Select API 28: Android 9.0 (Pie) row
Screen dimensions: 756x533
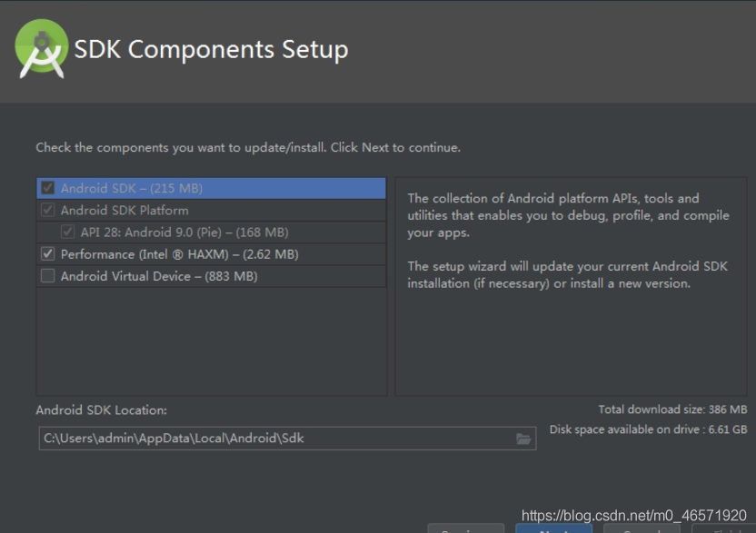point(211,232)
